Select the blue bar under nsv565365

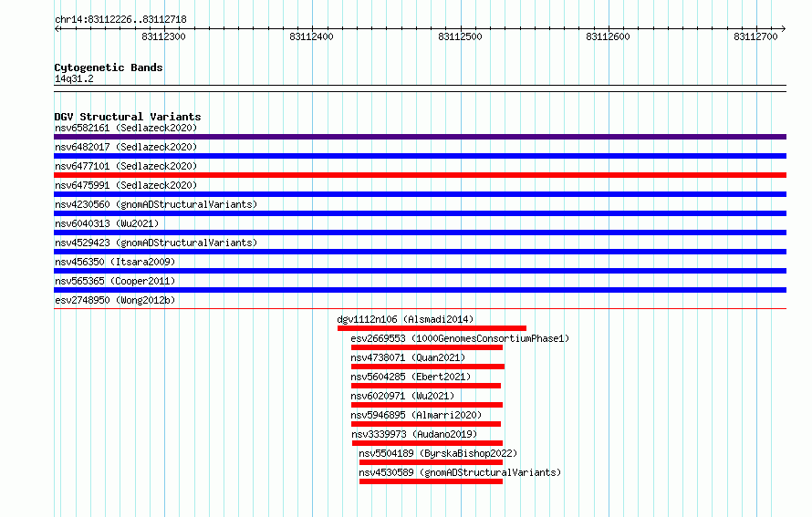tap(420, 290)
